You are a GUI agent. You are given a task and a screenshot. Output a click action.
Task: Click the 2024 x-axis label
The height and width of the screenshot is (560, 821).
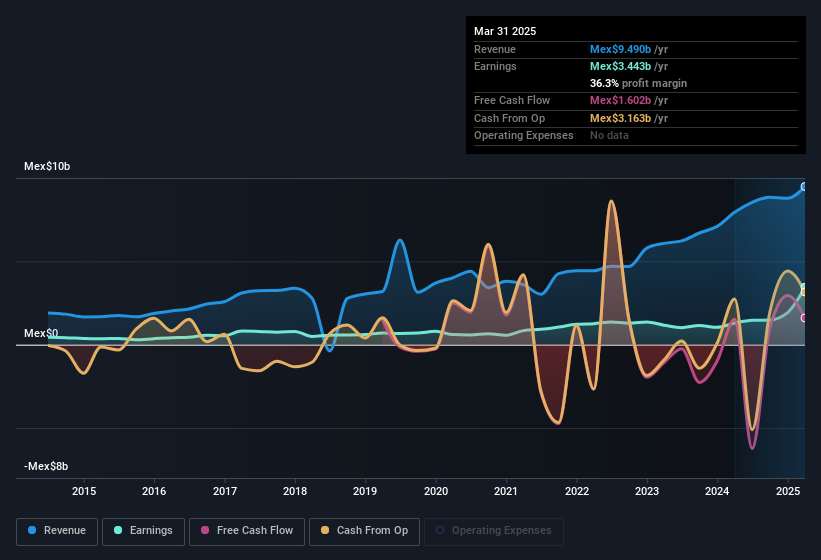pyautogui.click(x=717, y=491)
